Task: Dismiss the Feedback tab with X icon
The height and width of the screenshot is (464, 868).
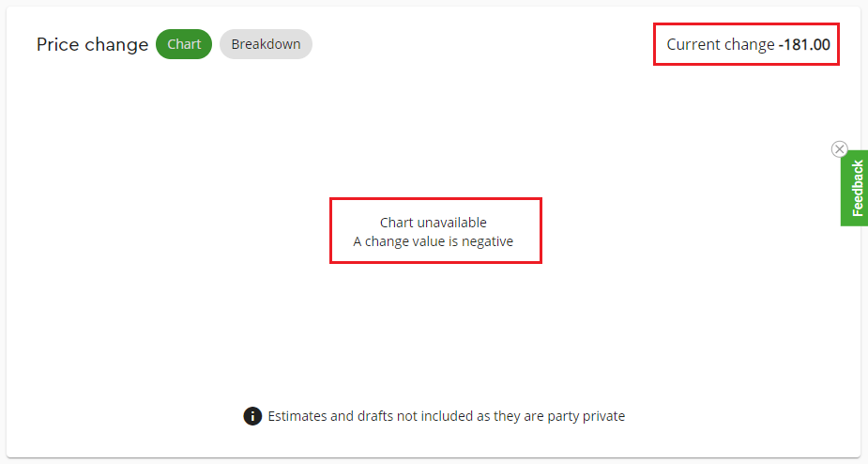Action: (840, 149)
